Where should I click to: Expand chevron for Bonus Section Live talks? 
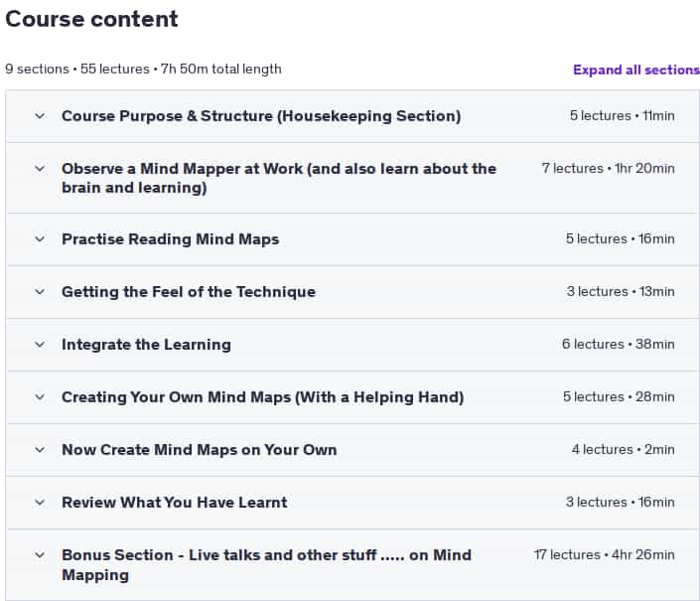(x=40, y=555)
